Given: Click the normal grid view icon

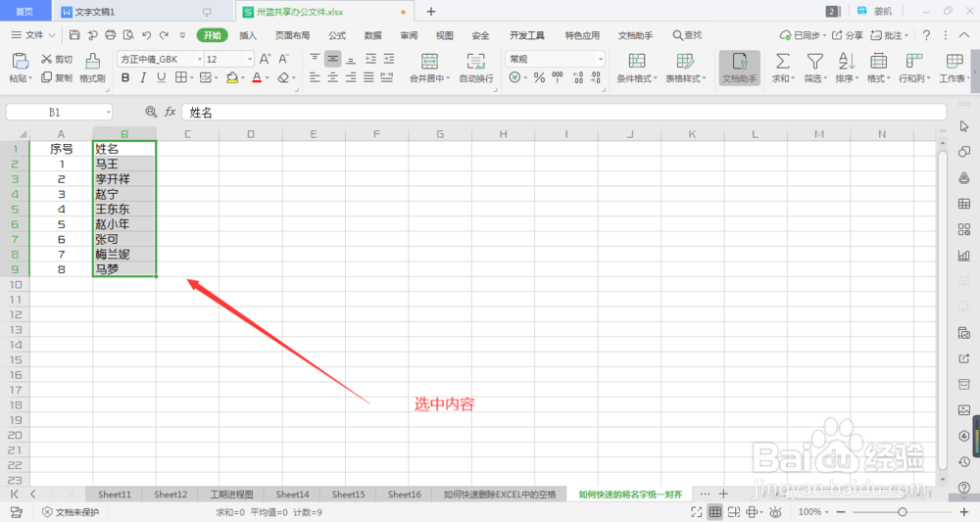Looking at the screenshot, I should (715, 512).
